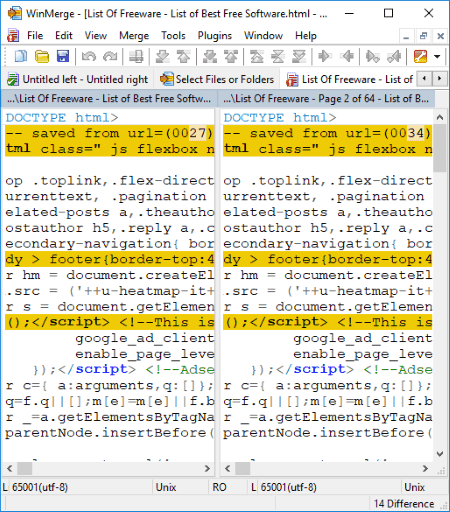The height and width of the screenshot is (512, 450).
Task: Click right pane horizontal scrollbar thumb
Action: pyautogui.click(x=242, y=469)
